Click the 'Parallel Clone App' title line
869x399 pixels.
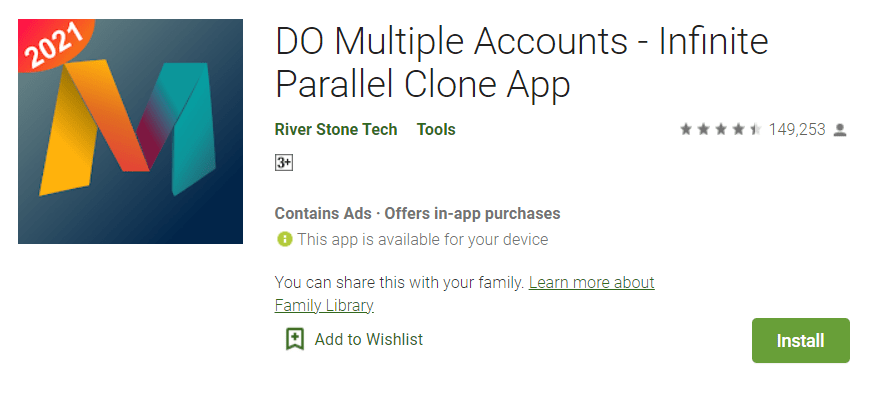click(x=422, y=85)
